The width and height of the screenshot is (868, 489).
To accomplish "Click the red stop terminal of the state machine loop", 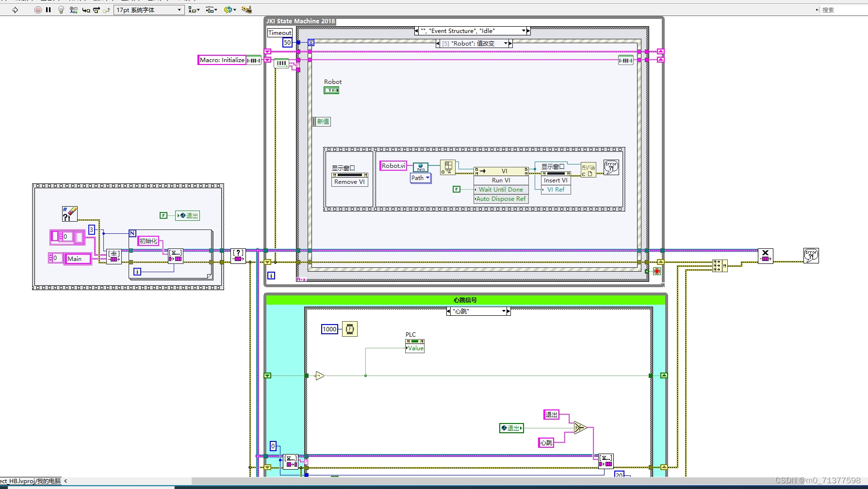I will (x=657, y=271).
